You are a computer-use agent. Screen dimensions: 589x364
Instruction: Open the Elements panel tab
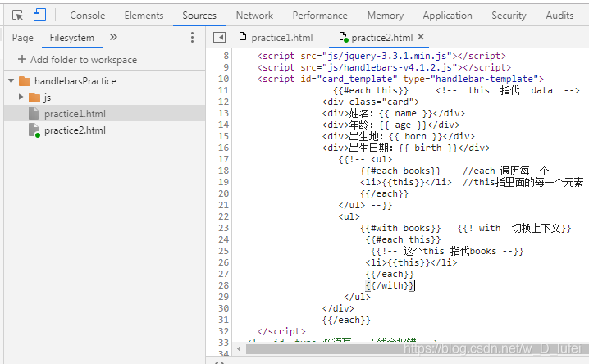click(144, 16)
